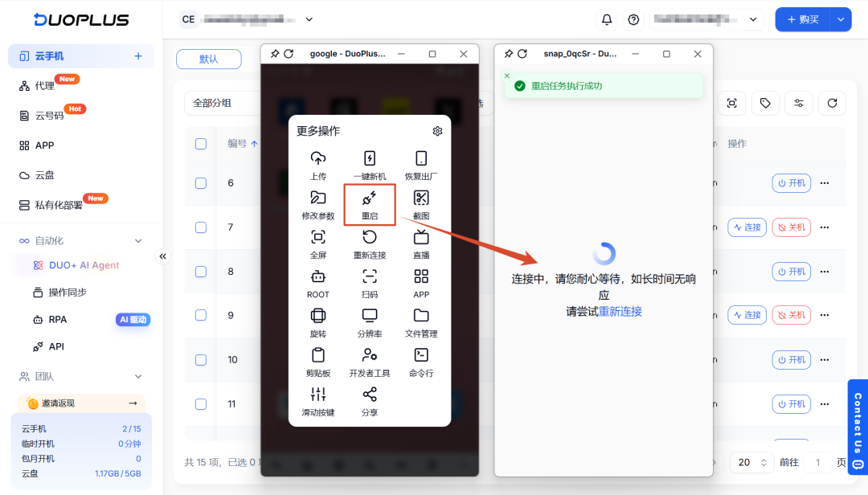Check the box for row 8
Image resolution: width=868 pixels, height=495 pixels.
[x=201, y=272]
